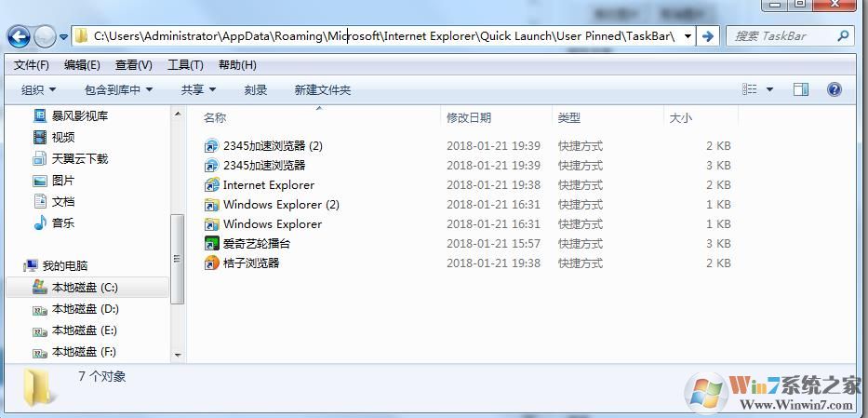The height and width of the screenshot is (418, 868).
Task: Toggle the preview pane icon
Action: point(800,89)
